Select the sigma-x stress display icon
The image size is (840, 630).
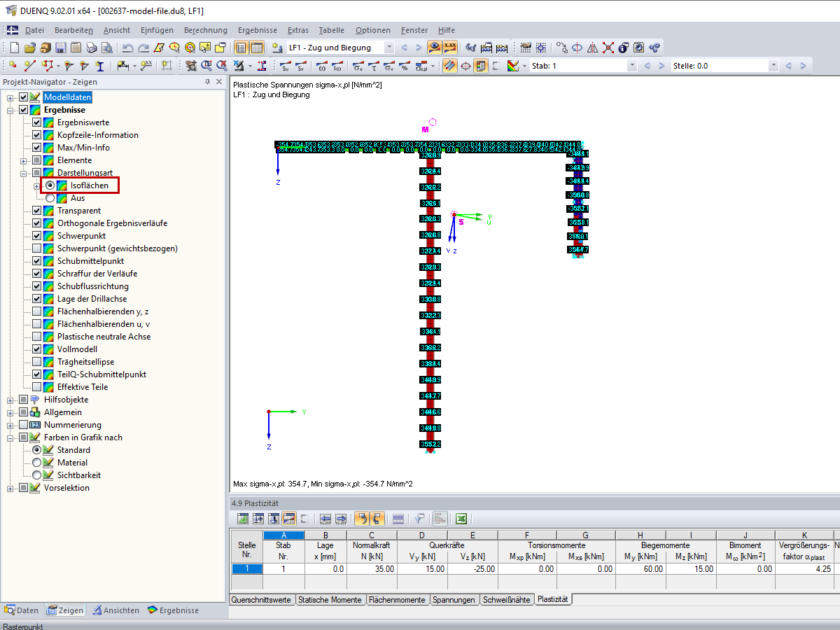[x=358, y=66]
